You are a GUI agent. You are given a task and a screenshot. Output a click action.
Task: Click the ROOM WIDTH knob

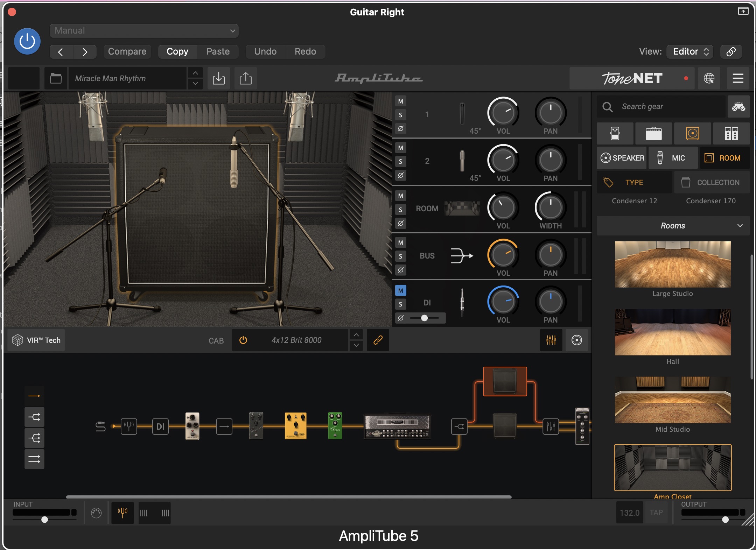point(551,207)
